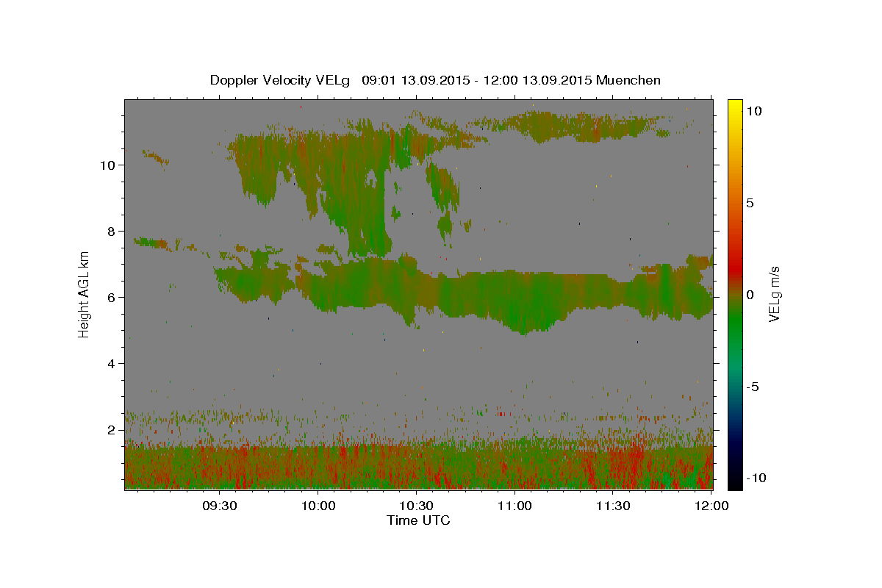The height and width of the screenshot is (588, 882).
Task: Click the colorbar value 10 at top
Action: [x=754, y=111]
